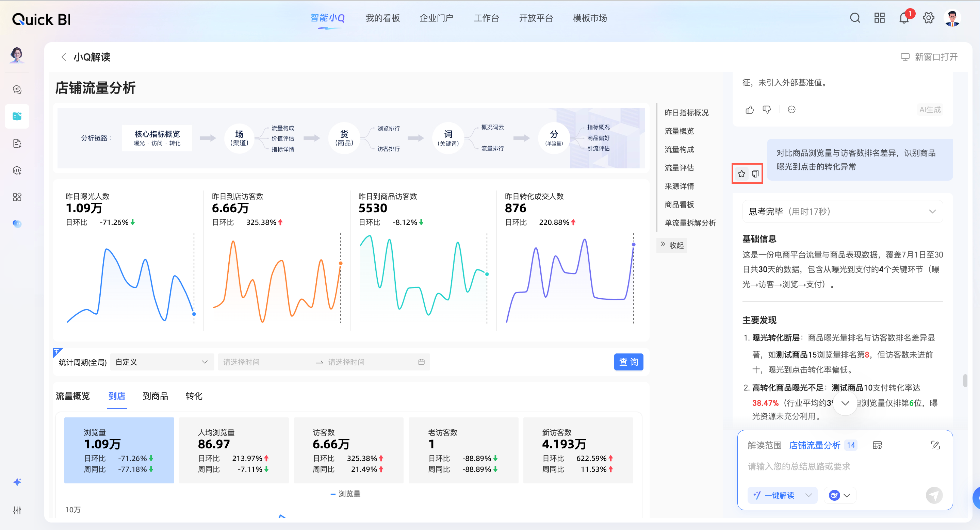Open 模板市场 in top navigation

[590, 18]
